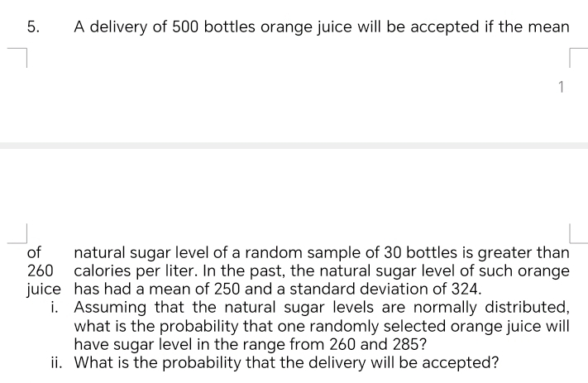Viewport: 588px width, 383px height.
Task: Click the sub-item marker "ii."
Action: click(56, 362)
